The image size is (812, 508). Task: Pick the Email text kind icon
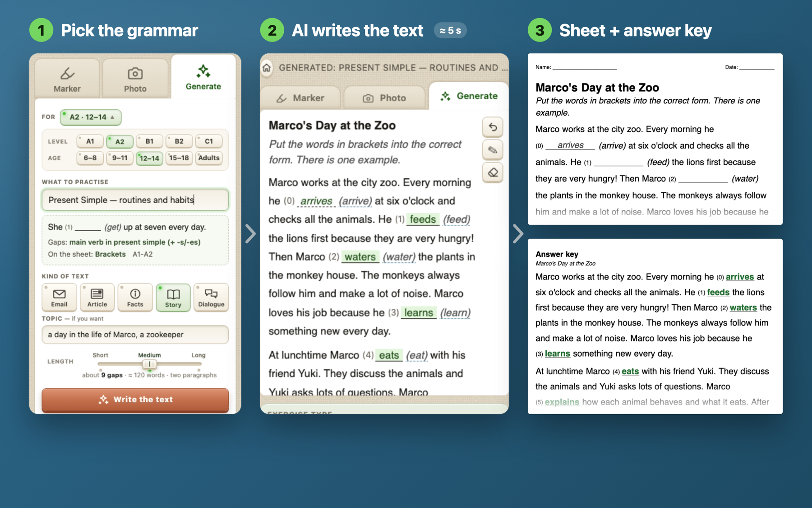pyautogui.click(x=59, y=297)
